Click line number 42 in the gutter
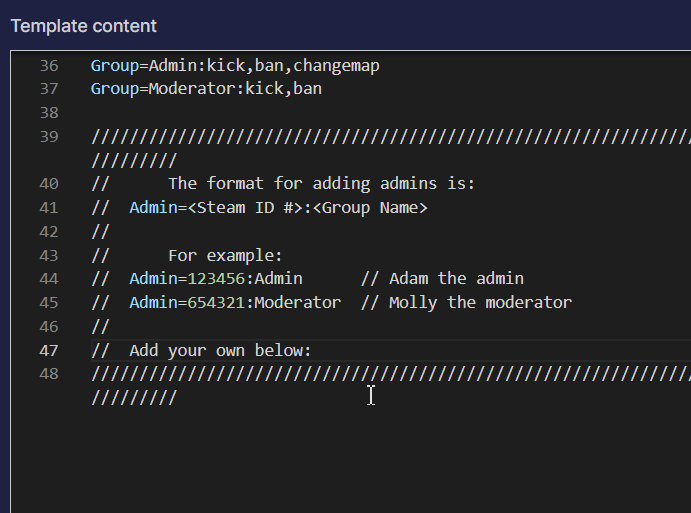Screen dimensions: 691x513 pyautogui.click(x=48, y=231)
